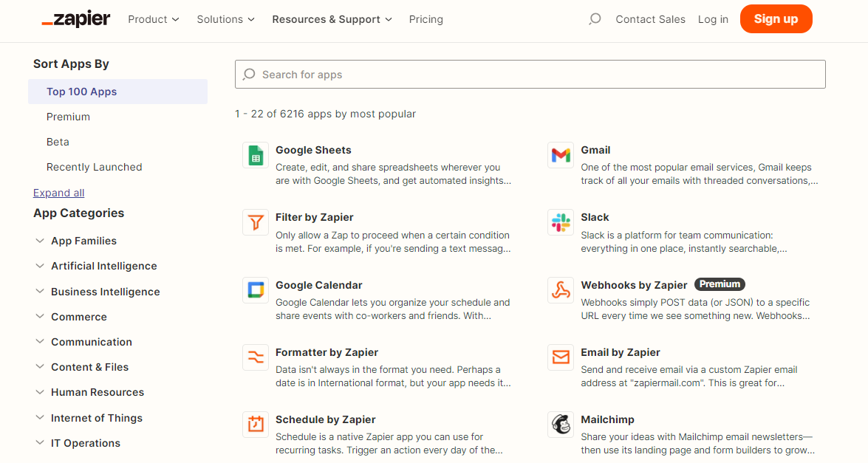Viewport: 868px width, 463px height.
Task: Open the Schedule by Zapier title link
Action: pyautogui.click(x=326, y=419)
